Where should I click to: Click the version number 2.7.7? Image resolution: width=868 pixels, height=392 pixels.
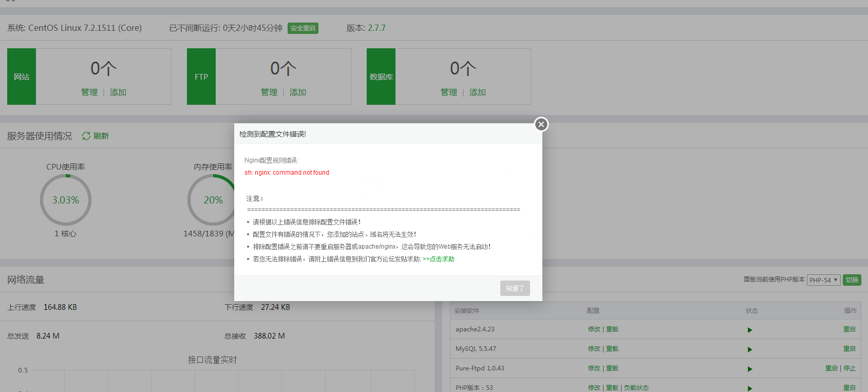coord(376,28)
